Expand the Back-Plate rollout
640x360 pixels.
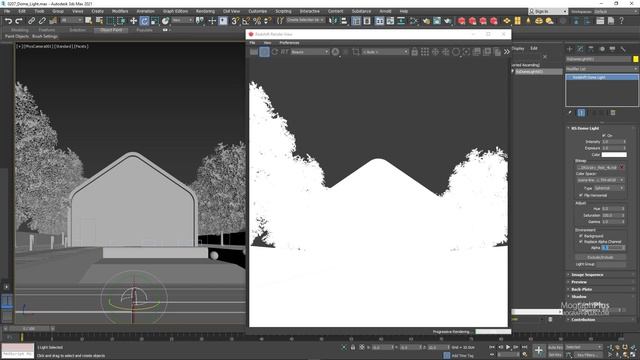[582, 289]
